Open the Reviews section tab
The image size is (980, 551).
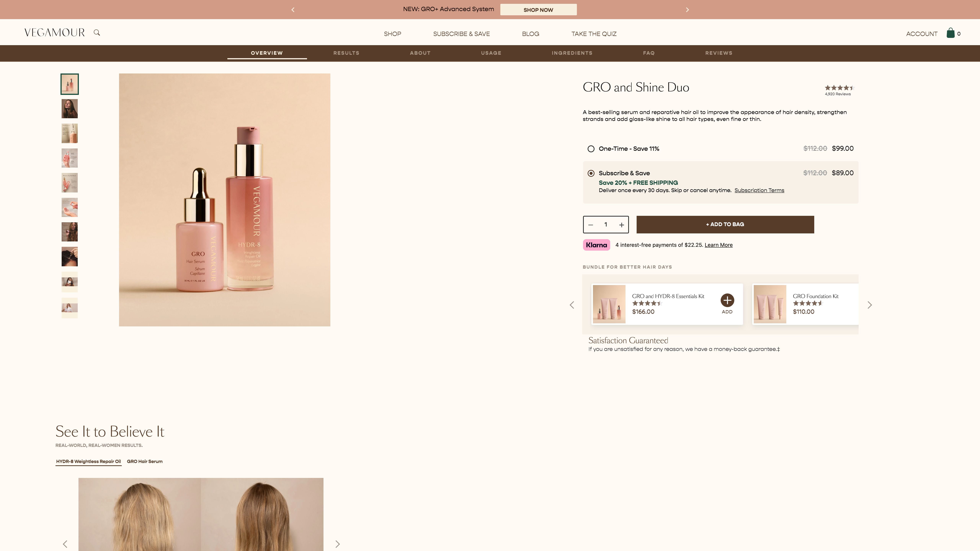tap(719, 53)
